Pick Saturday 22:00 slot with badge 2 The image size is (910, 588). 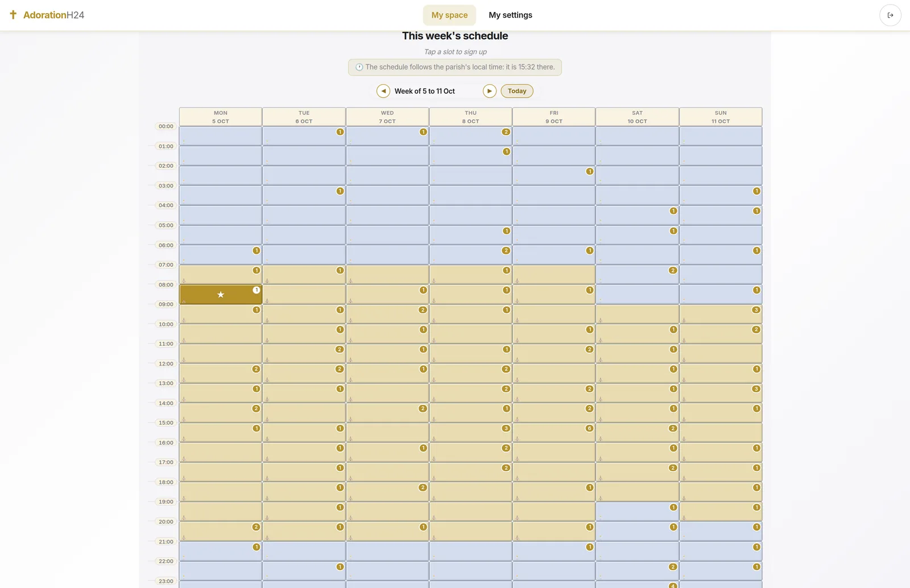[637, 571]
